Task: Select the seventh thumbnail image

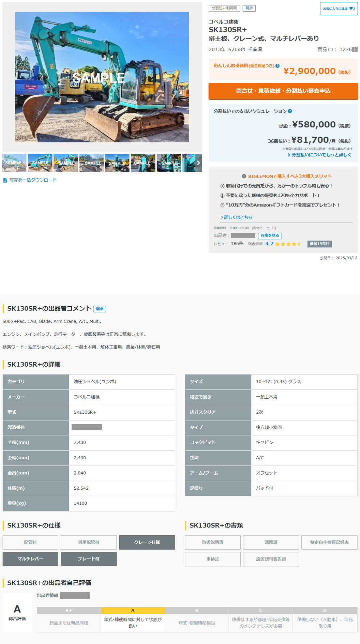Action: (169, 163)
